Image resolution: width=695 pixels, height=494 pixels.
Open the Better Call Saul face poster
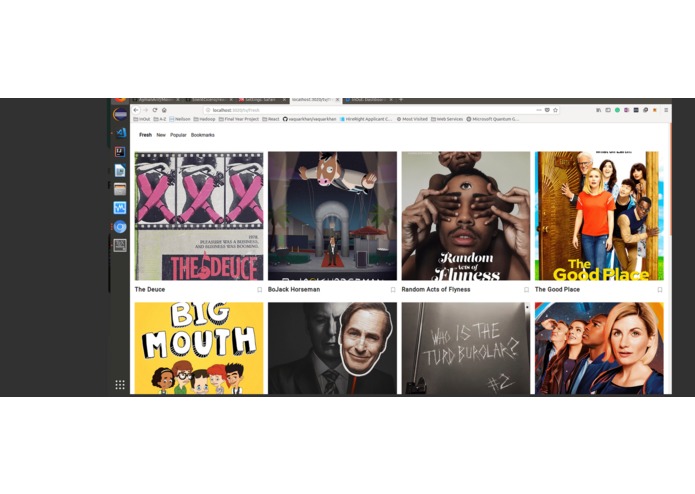[332, 348]
